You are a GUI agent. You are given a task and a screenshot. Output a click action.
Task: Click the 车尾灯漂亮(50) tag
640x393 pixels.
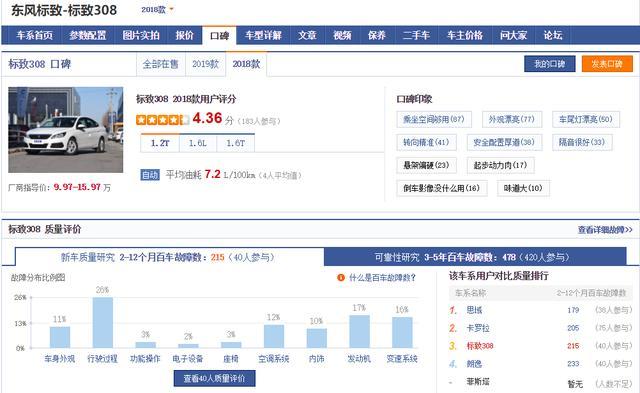586,119
